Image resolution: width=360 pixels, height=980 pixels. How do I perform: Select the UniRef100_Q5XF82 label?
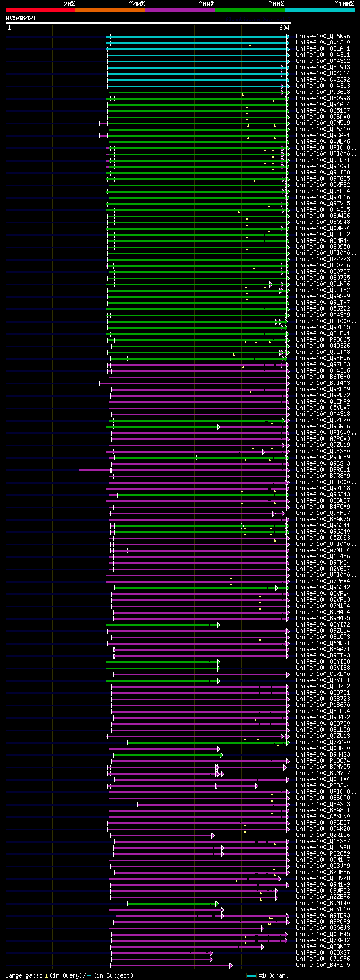pyautogui.click(x=323, y=185)
